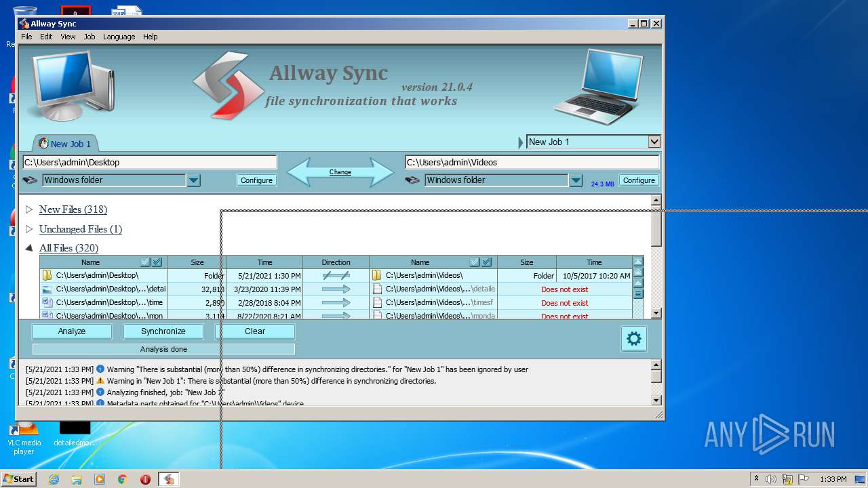
Task: Click the Clear button
Action: click(x=255, y=331)
